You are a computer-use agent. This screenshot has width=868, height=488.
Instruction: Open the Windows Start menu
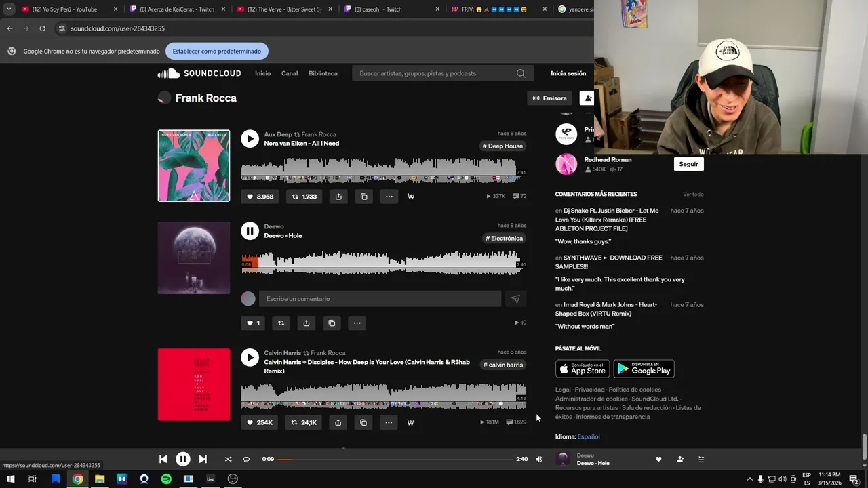point(10,479)
